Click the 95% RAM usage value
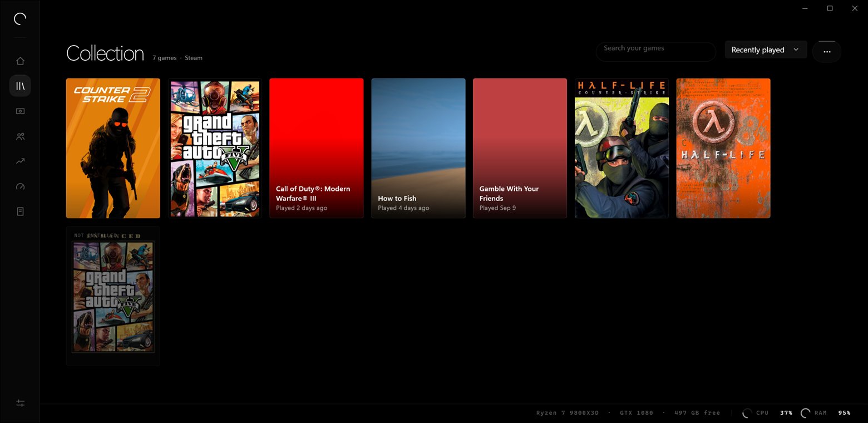 point(845,413)
